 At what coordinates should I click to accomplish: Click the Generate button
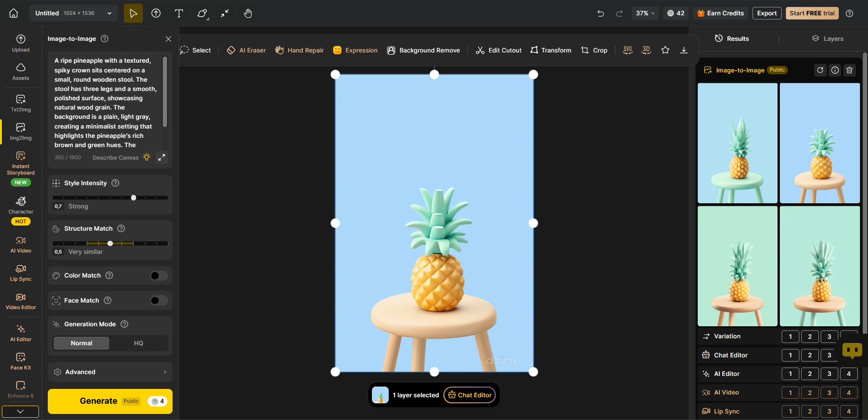pos(110,401)
